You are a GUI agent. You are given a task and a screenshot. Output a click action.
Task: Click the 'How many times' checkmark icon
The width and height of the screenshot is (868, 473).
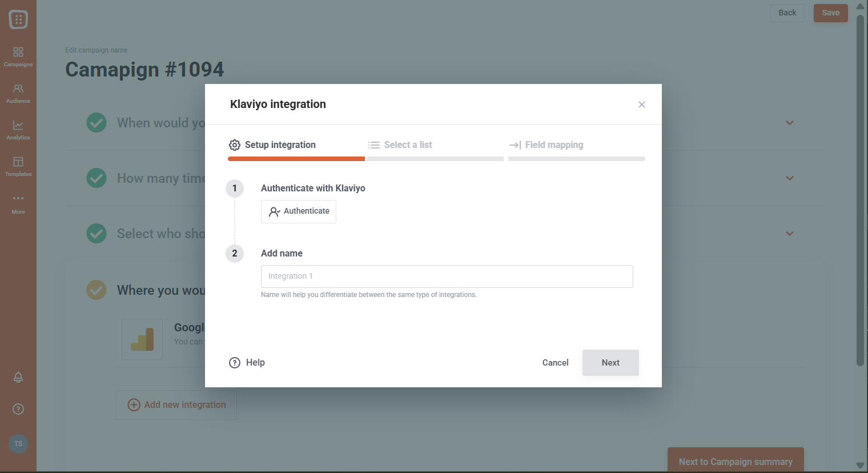97,178
